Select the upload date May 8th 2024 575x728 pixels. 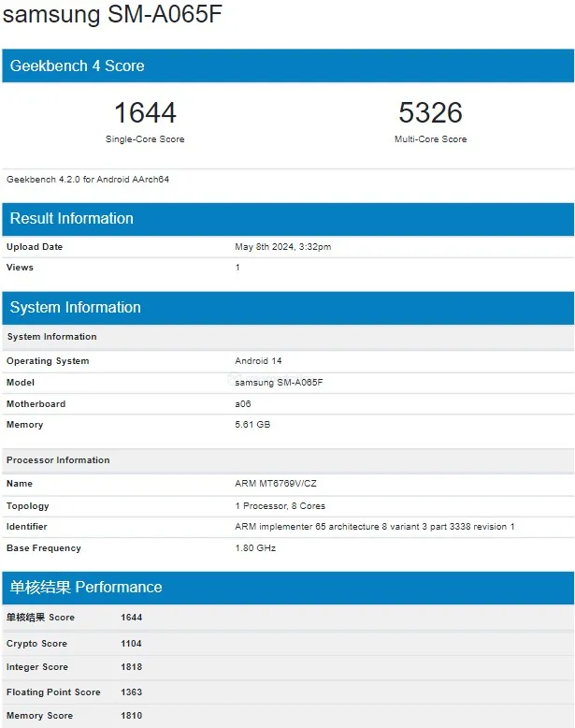coord(282,247)
